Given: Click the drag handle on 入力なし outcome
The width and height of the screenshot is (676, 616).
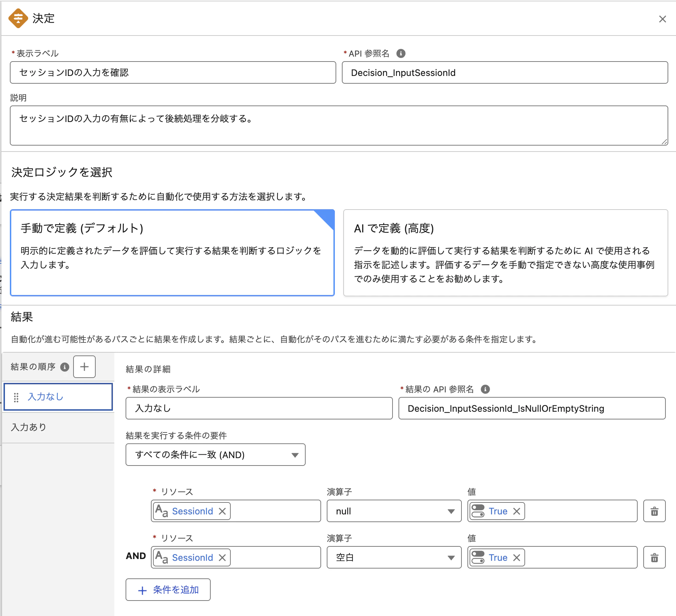Looking at the screenshot, I should point(16,397).
